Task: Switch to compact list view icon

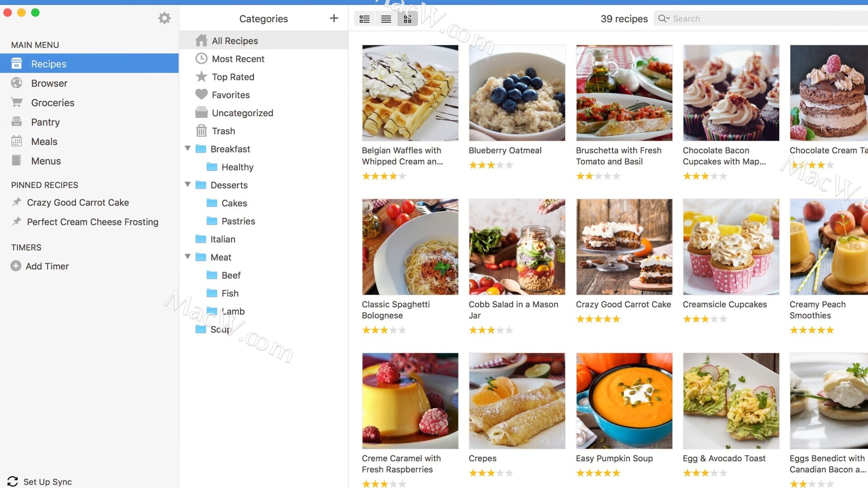Action: pos(386,19)
